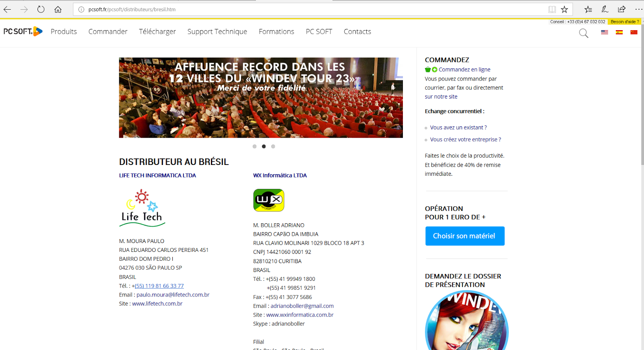Open Vous créez votre entreprise ? link
This screenshot has height=350, width=644.
pyautogui.click(x=466, y=140)
